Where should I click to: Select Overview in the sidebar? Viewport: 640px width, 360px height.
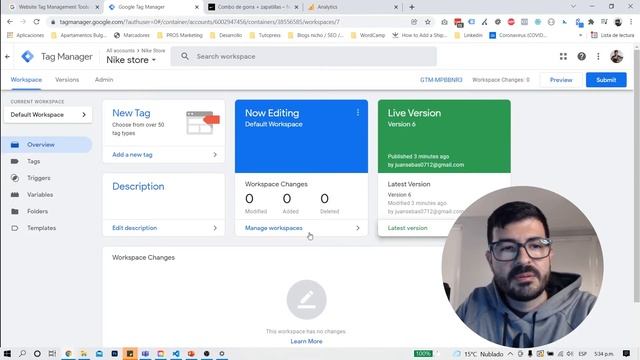(x=47, y=144)
